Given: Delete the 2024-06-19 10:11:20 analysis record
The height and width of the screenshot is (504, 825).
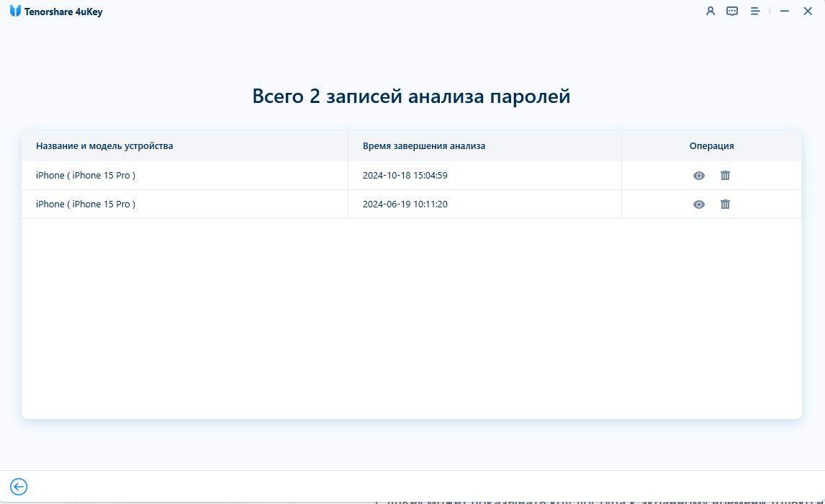Looking at the screenshot, I should (725, 204).
